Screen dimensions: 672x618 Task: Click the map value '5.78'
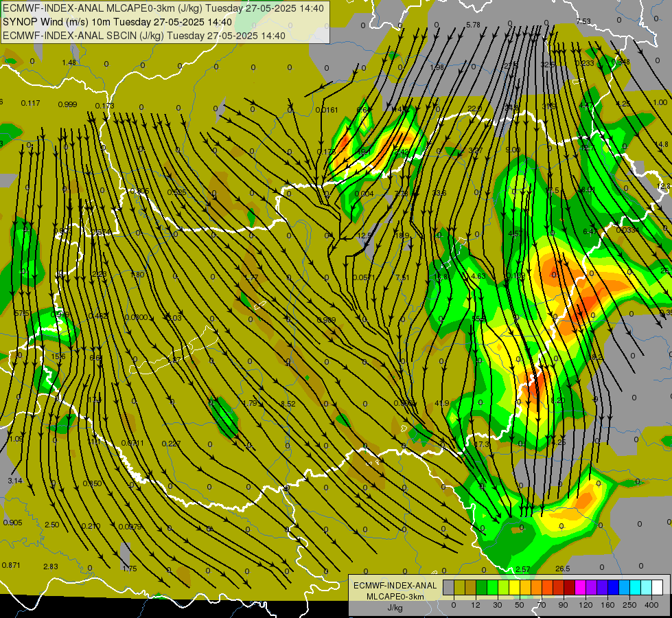(x=473, y=25)
